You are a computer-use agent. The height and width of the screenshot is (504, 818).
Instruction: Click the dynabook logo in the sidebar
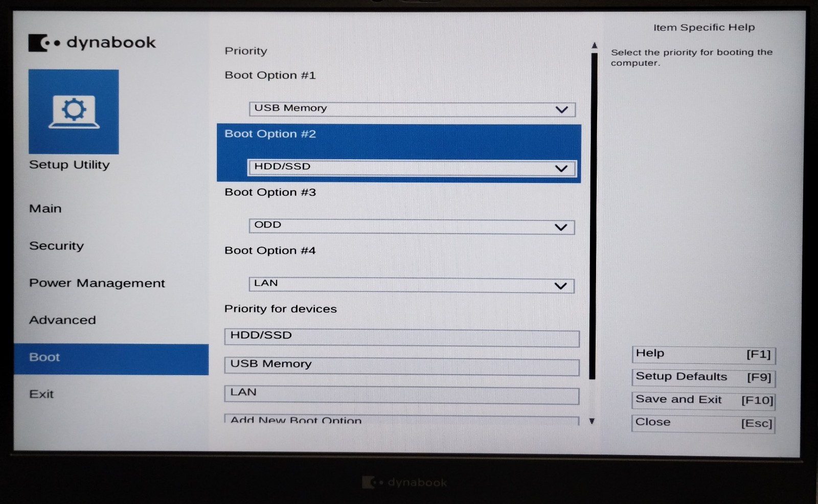(92, 42)
